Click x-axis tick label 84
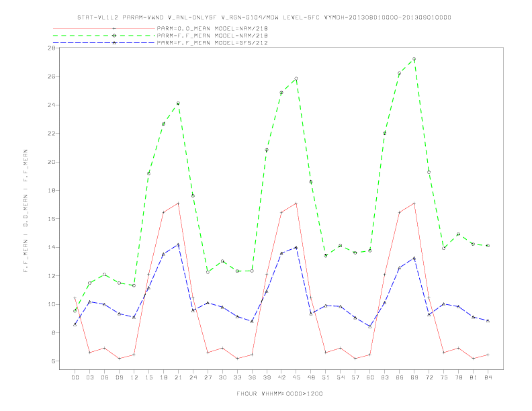This screenshot has width=532, height=411. (488, 377)
